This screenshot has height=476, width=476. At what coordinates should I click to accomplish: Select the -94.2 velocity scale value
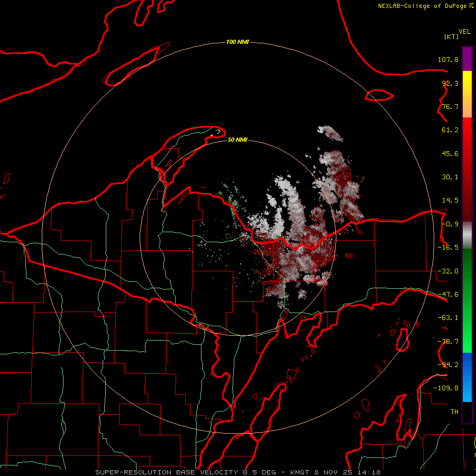[448, 365]
